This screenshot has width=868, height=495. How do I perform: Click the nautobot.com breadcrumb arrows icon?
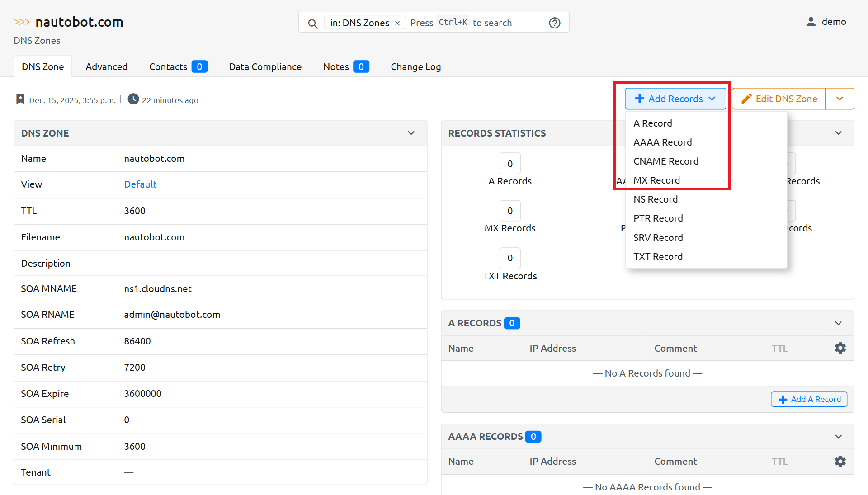point(21,22)
